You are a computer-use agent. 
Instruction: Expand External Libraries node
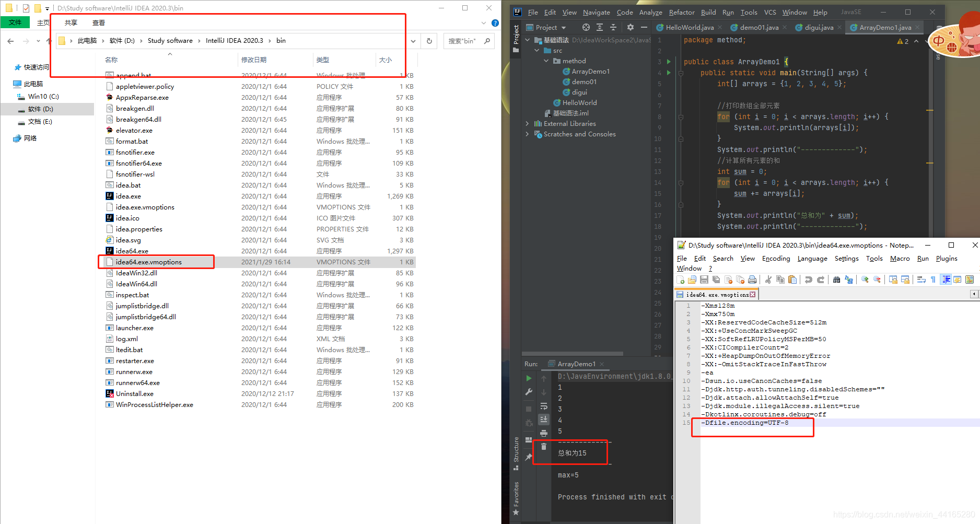527,124
